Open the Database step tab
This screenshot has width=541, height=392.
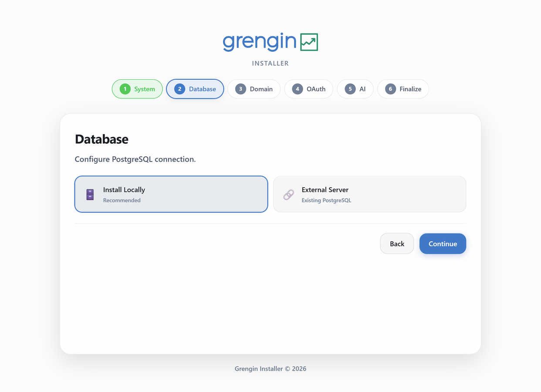pyautogui.click(x=195, y=89)
